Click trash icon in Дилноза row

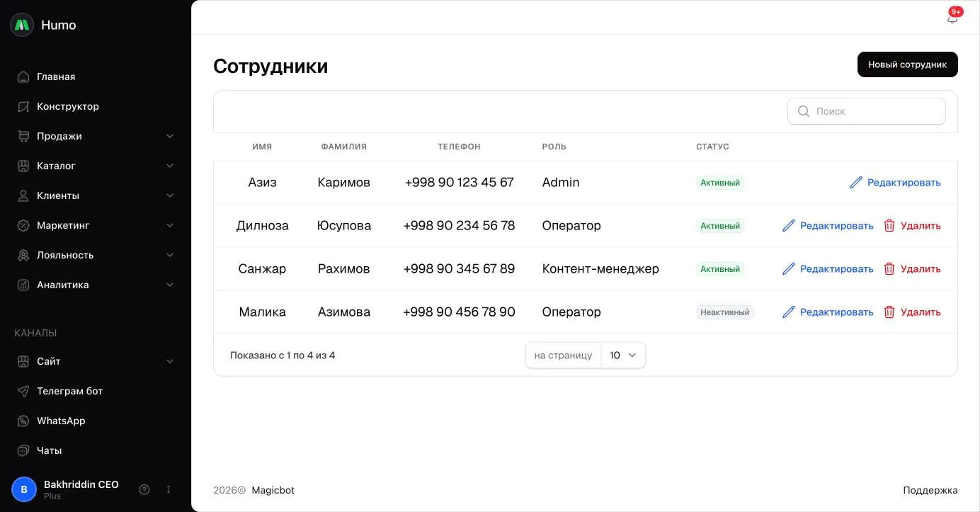[x=889, y=226]
